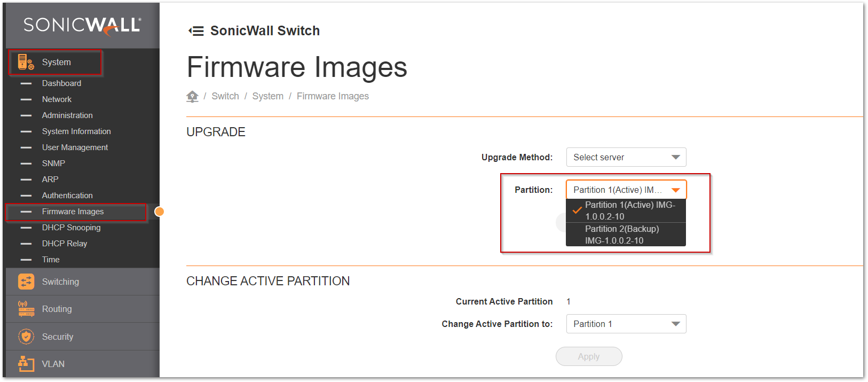
Task: Open Change Active Partition dropdown
Action: click(626, 324)
